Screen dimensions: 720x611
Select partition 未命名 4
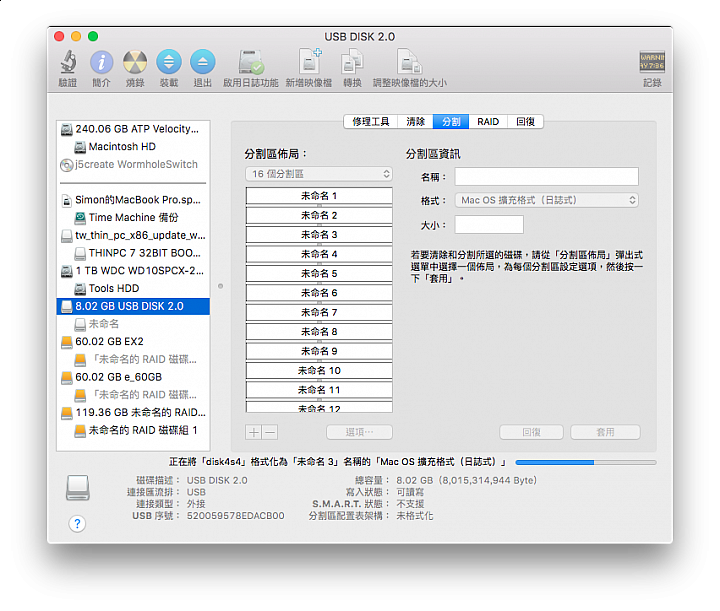pyautogui.click(x=319, y=254)
